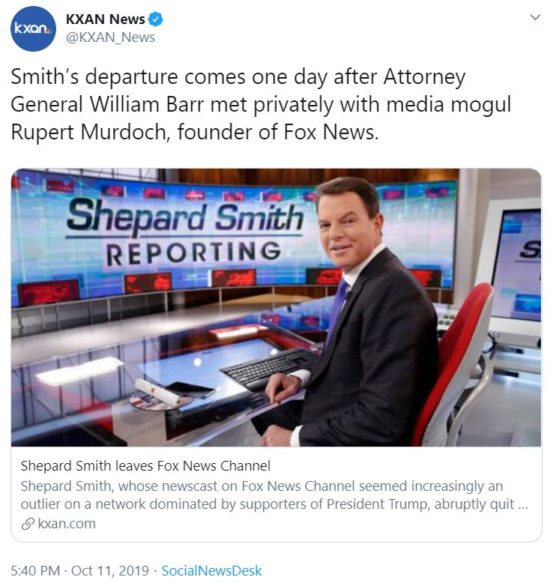
Task: Open the KXAN round profile avatar
Action: tap(33, 28)
